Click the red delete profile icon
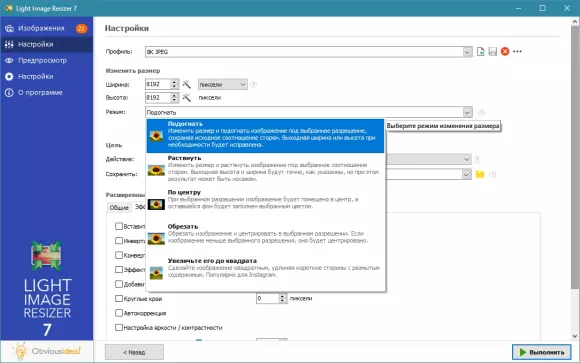580x363 pixels. 505,51
